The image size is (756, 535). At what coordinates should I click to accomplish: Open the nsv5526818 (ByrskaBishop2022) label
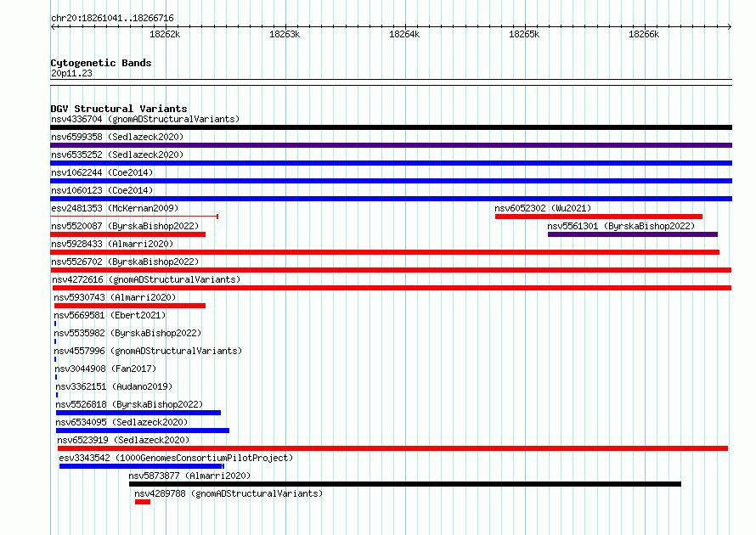129,404
